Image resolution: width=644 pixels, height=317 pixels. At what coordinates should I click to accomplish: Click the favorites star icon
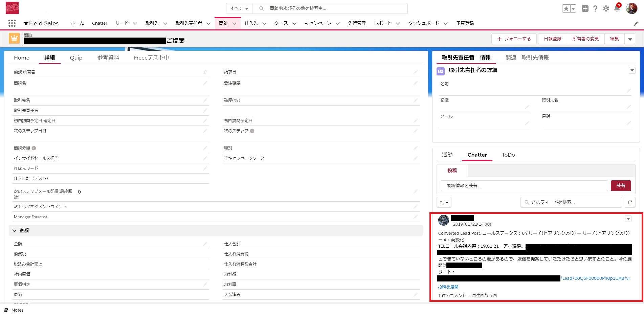(x=566, y=8)
